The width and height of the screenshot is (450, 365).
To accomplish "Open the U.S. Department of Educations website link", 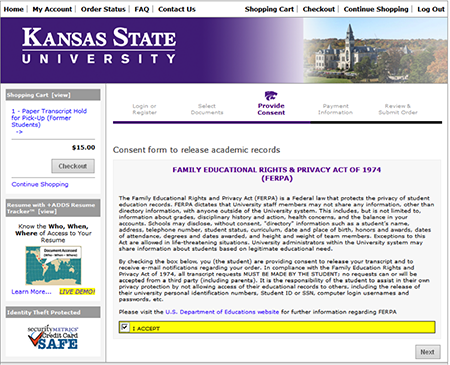I will pyautogui.click(x=222, y=312).
